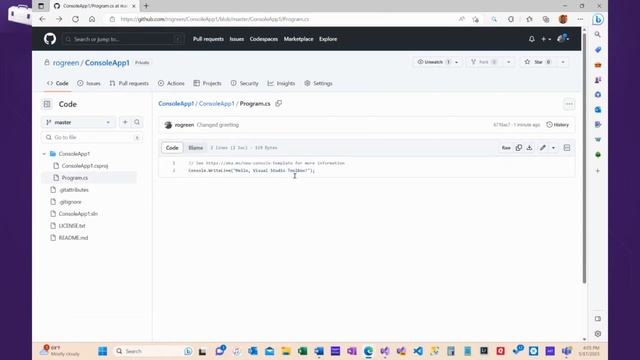Open Marketplace in the top navigation
The height and width of the screenshot is (360, 640).
[298, 39]
